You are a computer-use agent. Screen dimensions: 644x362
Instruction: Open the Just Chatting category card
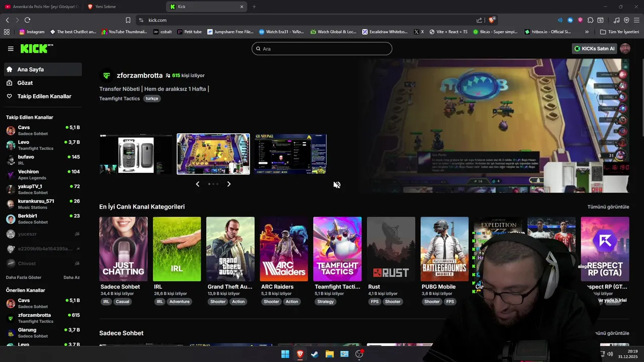pos(123,249)
